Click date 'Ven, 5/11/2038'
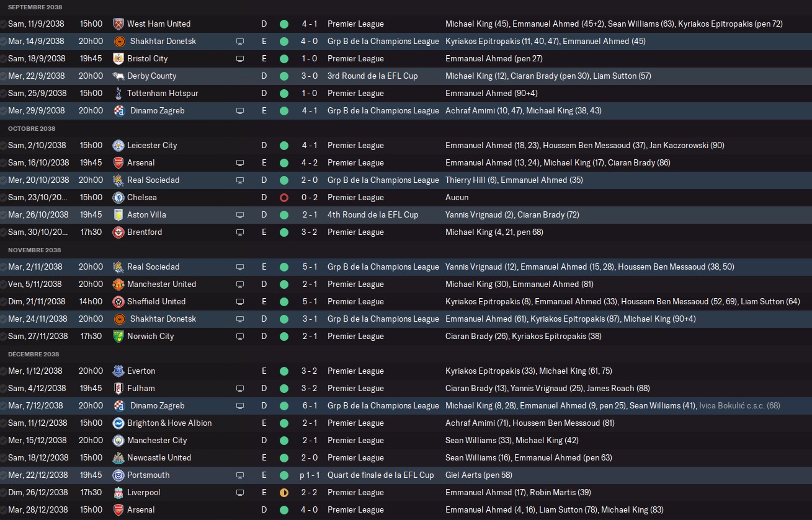 pyautogui.click(x=35, y=284)
